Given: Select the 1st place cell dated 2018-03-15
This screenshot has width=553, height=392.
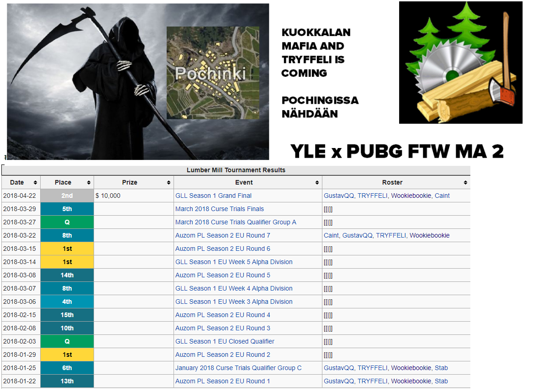Looking at the screenshot, I should point(67,249).
